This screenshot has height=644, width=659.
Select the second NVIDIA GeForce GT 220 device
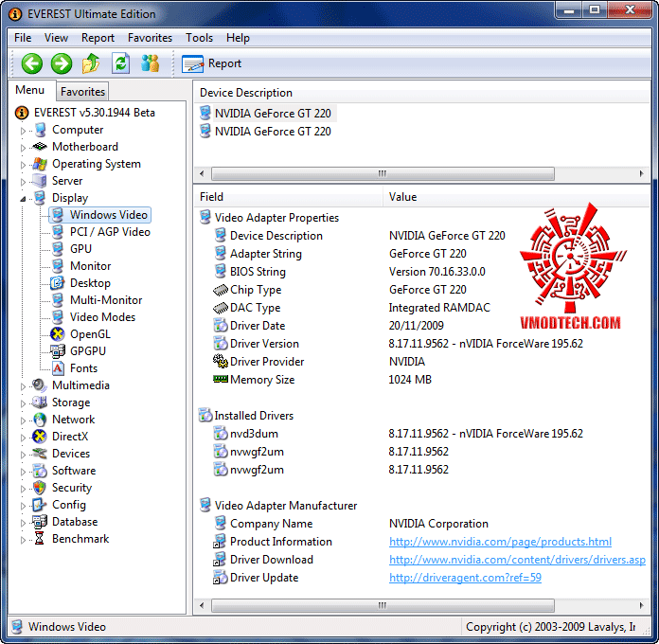tap(273, 132)
